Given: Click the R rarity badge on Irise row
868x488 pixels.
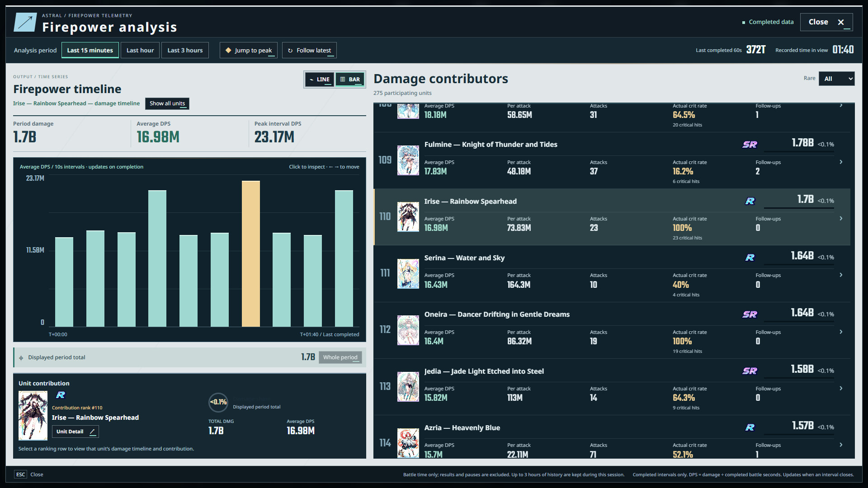Looking at the screenshot, I should pyautogui.click(x=750, y=201).
